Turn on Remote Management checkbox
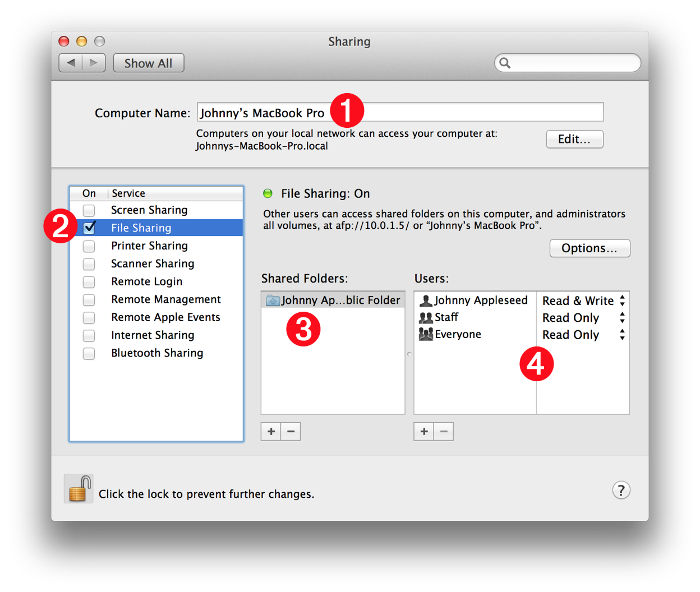700x592 pixels. 89,300
